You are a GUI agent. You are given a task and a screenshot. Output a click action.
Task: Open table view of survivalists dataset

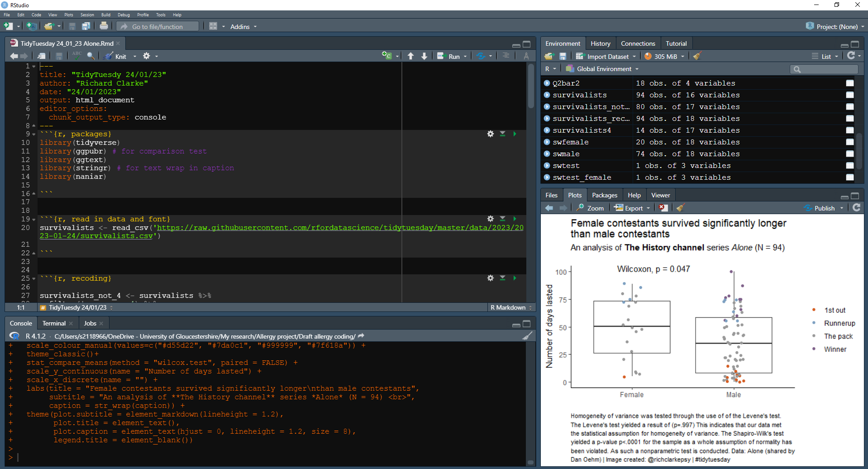(x=850, y=95)
